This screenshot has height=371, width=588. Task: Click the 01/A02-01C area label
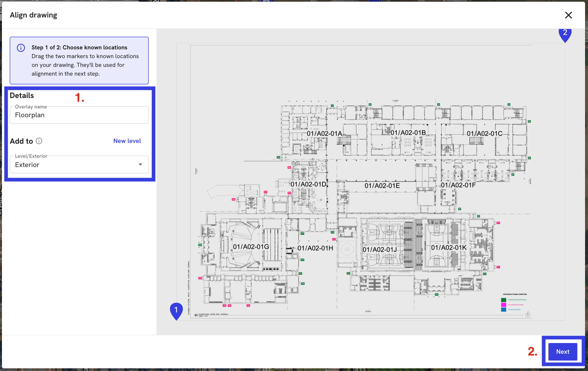click(484, 133)
